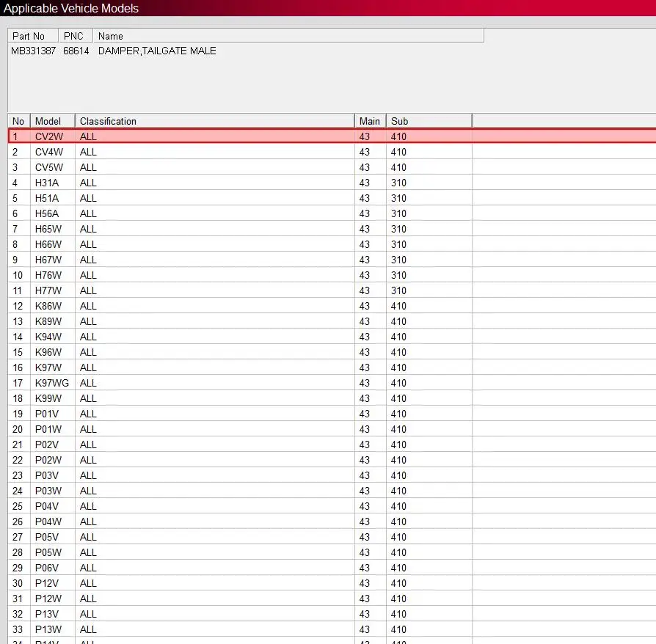Select the K99W model row

332,398
